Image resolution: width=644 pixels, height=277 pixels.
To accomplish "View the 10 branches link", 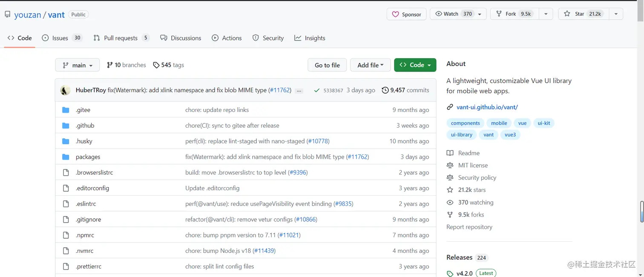I will 126,65.
